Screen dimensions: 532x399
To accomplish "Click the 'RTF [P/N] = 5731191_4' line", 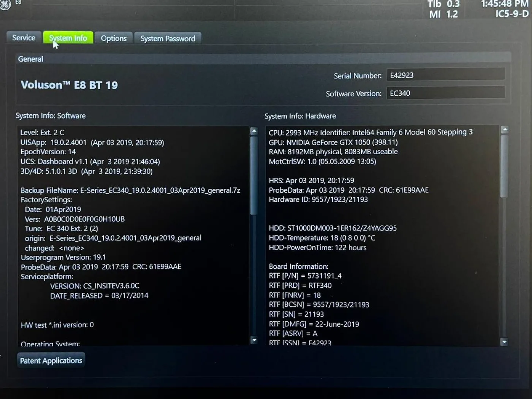I will coord(305,276).
